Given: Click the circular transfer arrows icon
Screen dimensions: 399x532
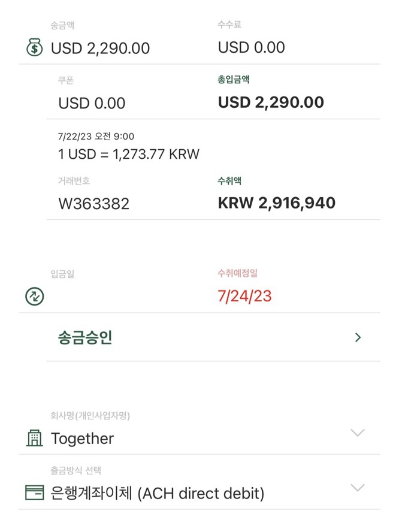Looking at the screenshot, I should click(x=35, y=296).
